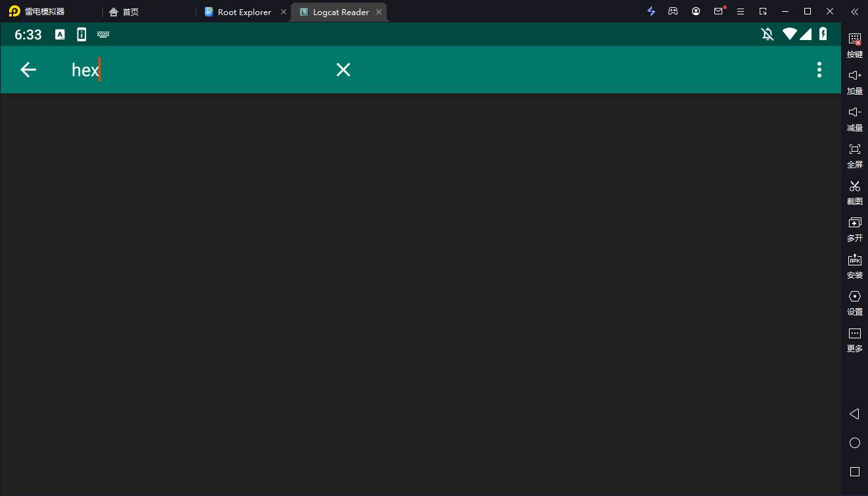
Task: Clear the hex search text
Action: tap(343, 70)
